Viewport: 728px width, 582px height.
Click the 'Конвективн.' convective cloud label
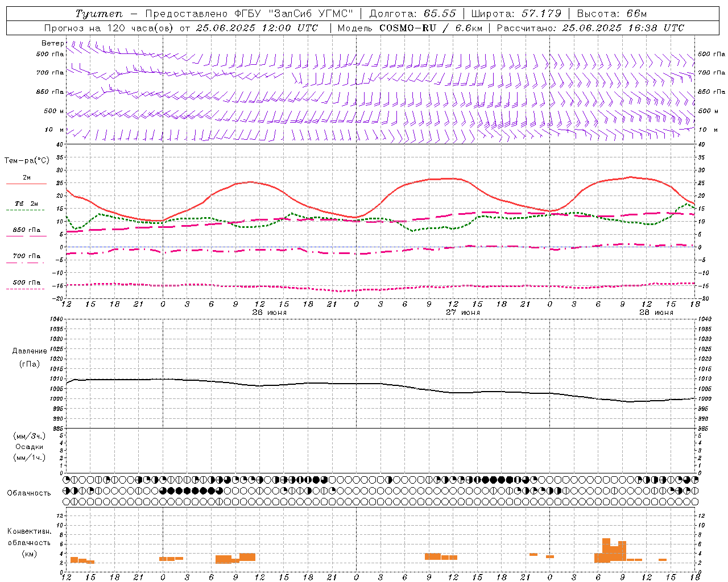[30, 531]
